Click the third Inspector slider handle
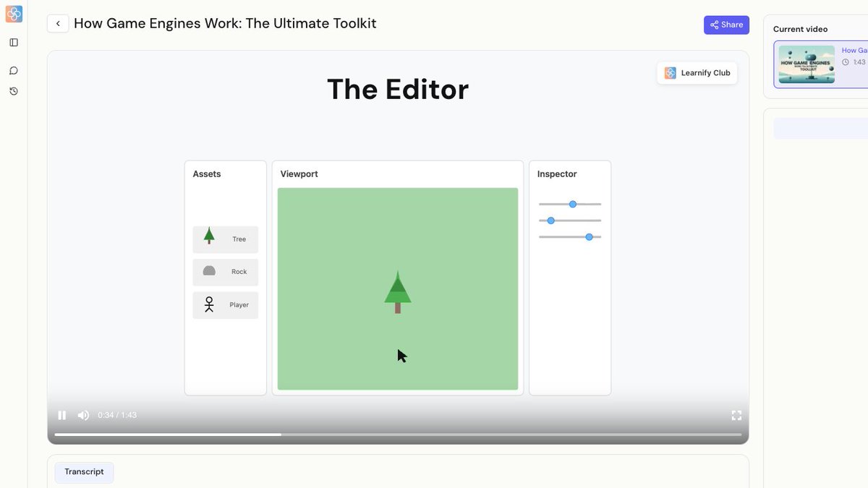 589,237
